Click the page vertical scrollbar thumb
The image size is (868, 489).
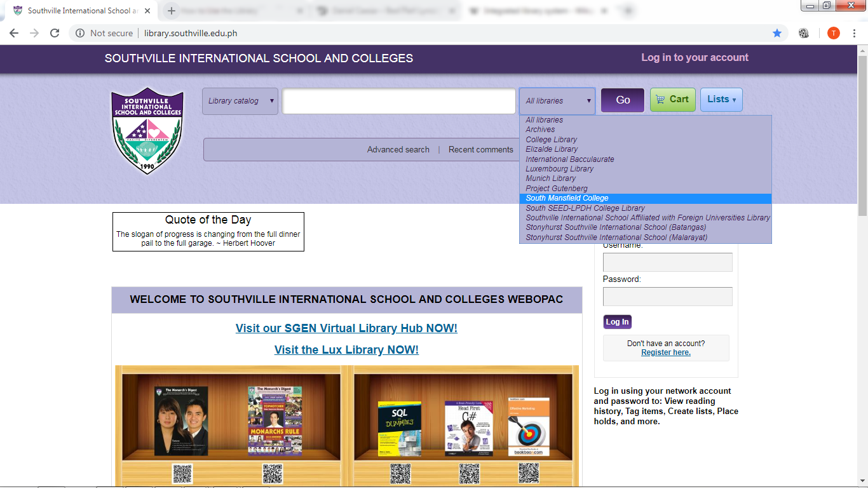862,136
